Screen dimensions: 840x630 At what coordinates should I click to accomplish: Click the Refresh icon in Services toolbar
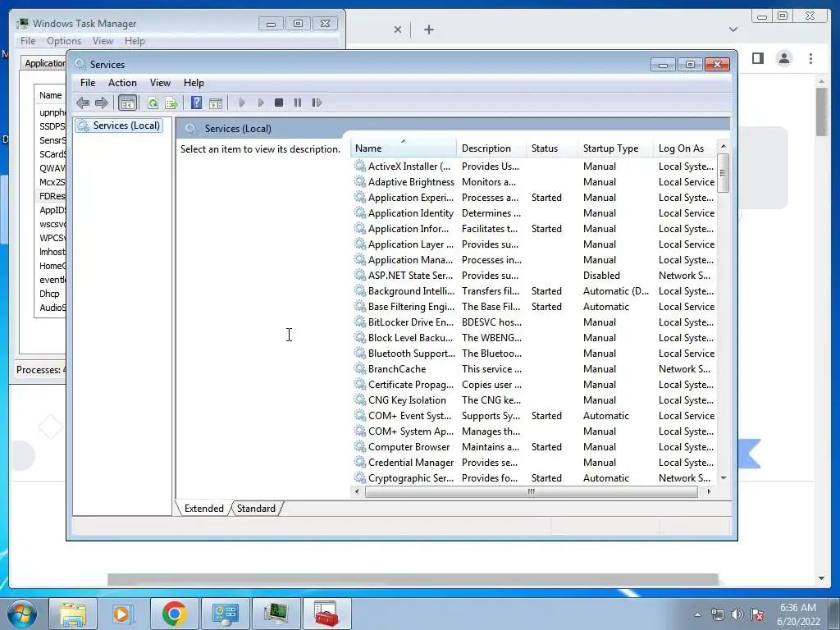click(x=153, y=103)
